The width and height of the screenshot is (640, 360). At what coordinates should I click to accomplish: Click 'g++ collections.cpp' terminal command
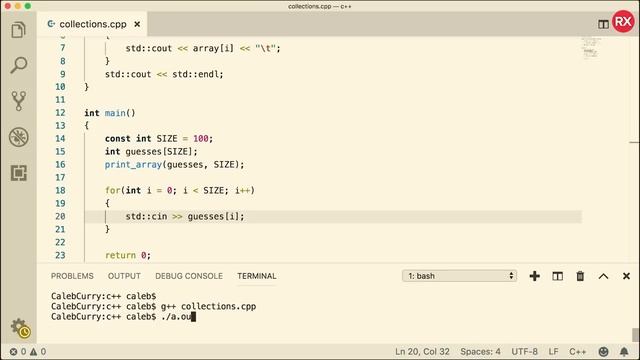(208, 307)
